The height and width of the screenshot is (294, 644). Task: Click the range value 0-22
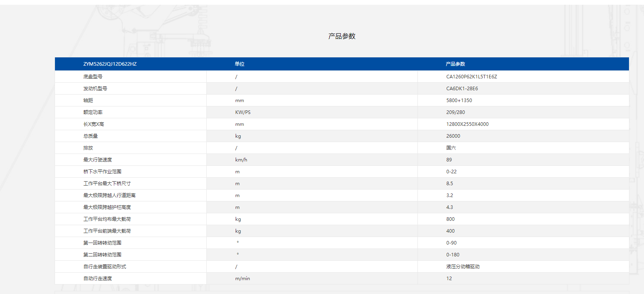click(x=451, y=172)
